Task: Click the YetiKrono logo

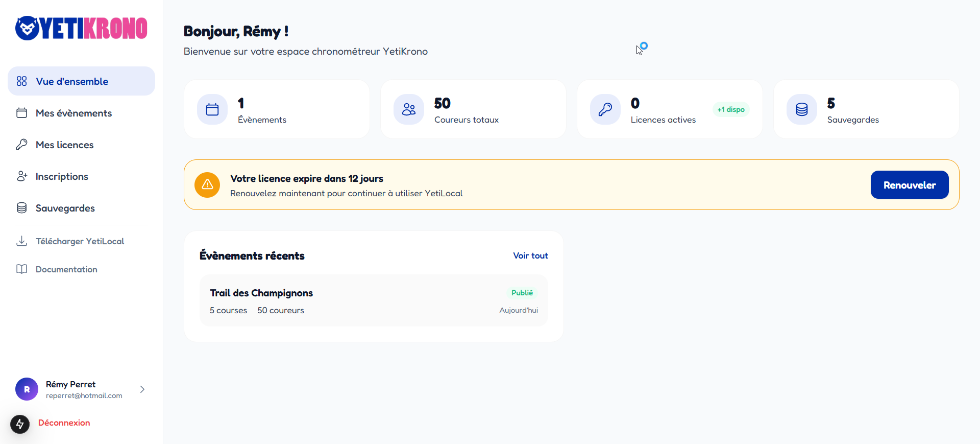Action: [81, 28]
